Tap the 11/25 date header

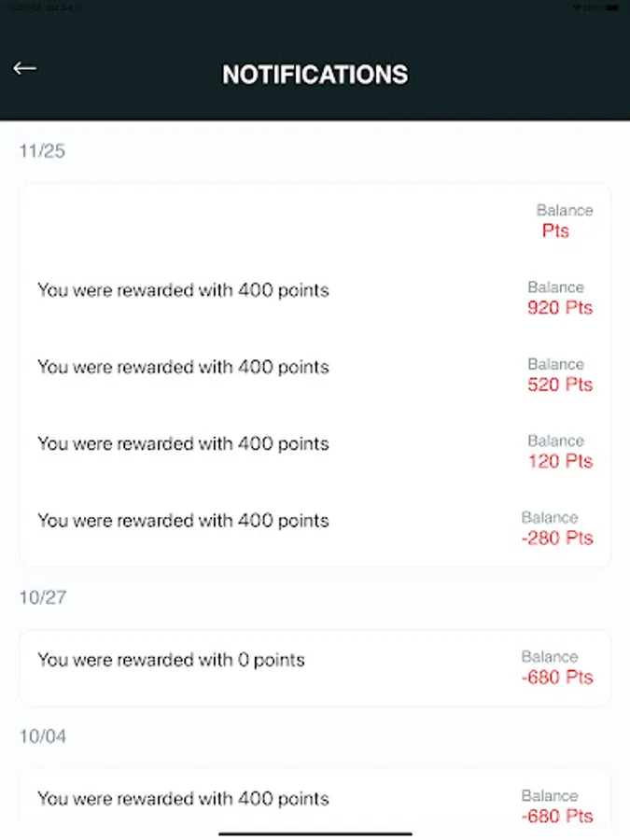[42, 151]
